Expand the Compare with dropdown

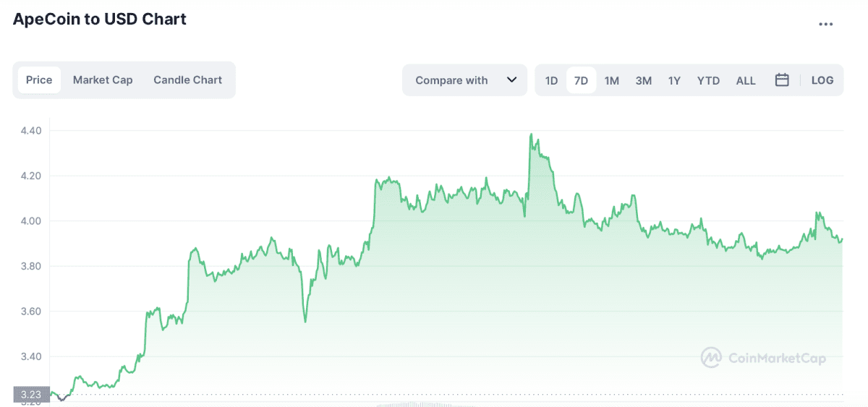pos(465,80)
